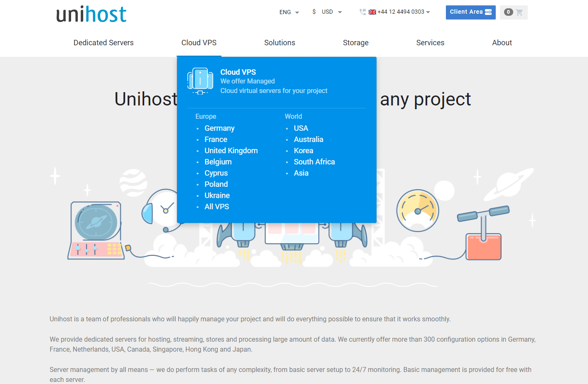This screenshot has width=588, height=384.
Task: Click the dollar currency symbol
Action: pos(314,12)
